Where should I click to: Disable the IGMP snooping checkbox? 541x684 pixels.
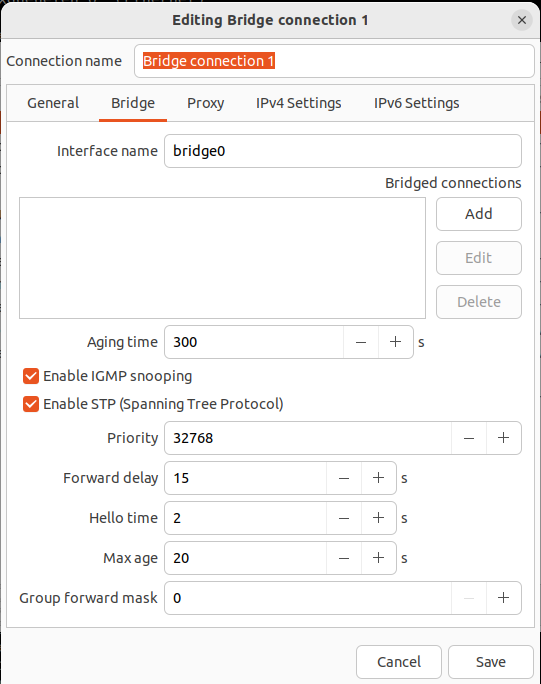[31, 376]
